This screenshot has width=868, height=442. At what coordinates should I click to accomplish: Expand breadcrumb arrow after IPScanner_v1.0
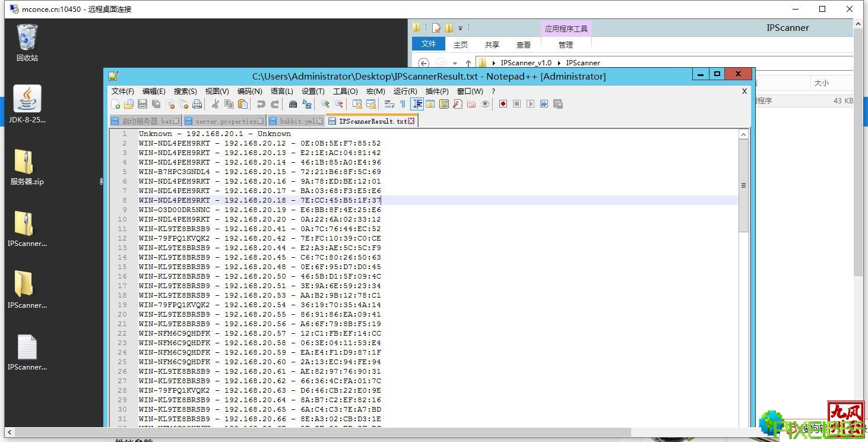[x=558, y=62]
